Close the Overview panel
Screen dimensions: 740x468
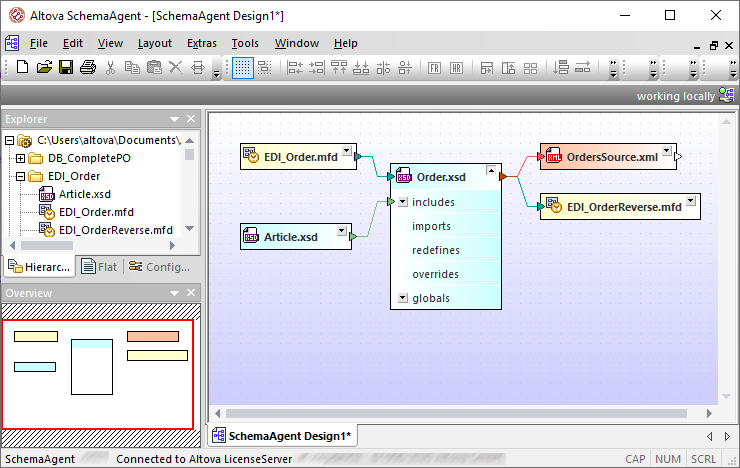(x=191, y=293)
